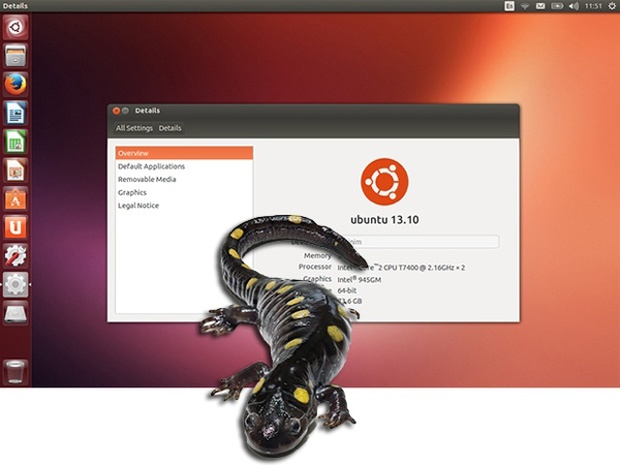620x465 pixels.
Task: Open the sound volume indicator
Action: point(573,6)
